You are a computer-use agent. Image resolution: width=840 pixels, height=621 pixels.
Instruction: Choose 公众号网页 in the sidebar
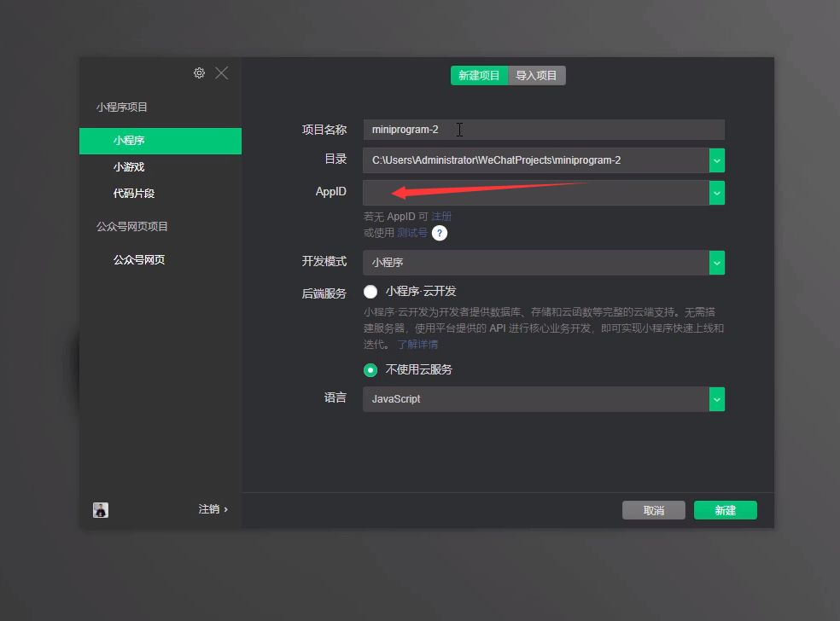[x=139, y=260]
